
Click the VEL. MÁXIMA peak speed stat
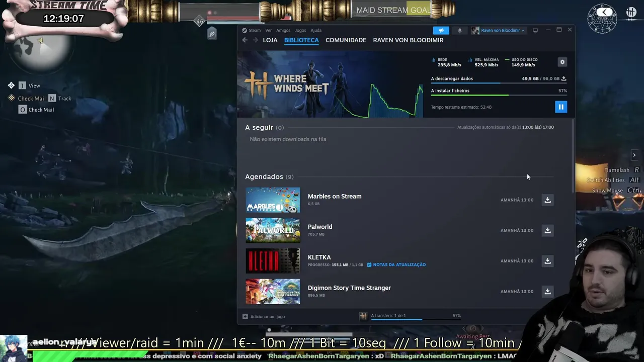click(484, 62)
